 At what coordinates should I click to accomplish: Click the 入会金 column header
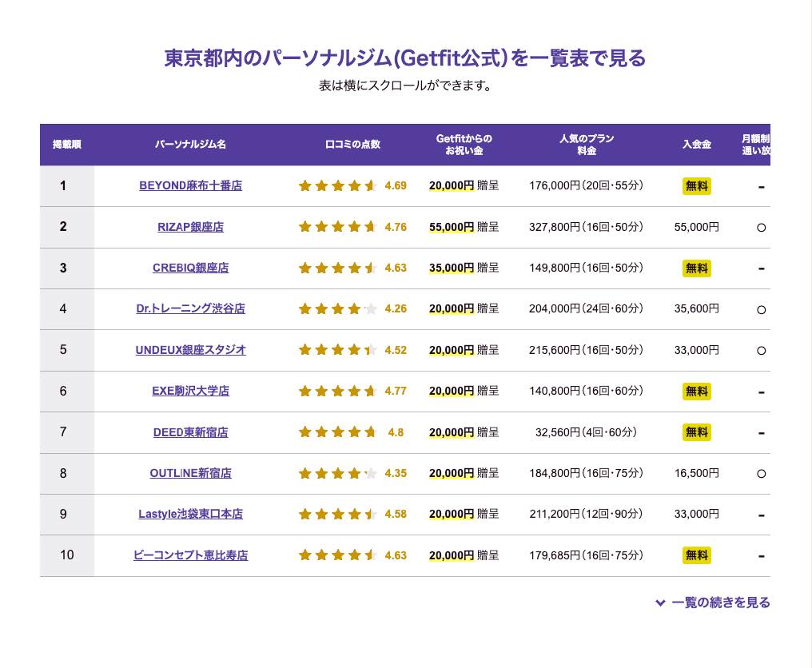pyautogui.click(x=697, y=145)
